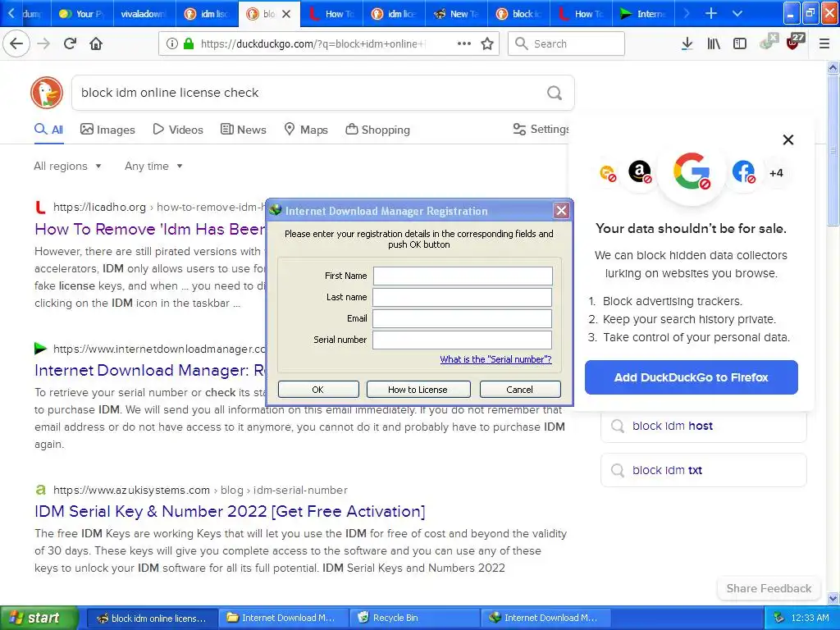
Task: Switch to Recycle Bin taskbar item
Action: click(414, 618)
